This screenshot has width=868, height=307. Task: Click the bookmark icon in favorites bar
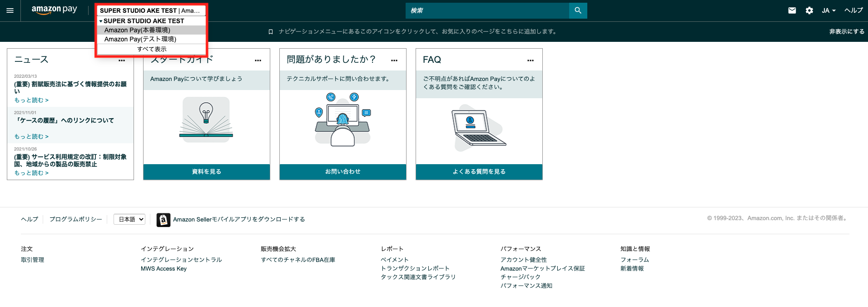[x=271, y=32]
